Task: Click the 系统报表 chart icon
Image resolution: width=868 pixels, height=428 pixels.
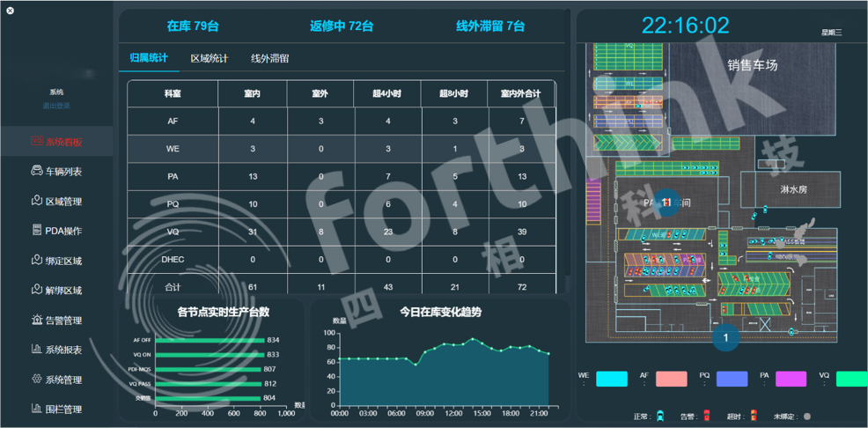Action: pyautogui.click(x=37, y=350)
